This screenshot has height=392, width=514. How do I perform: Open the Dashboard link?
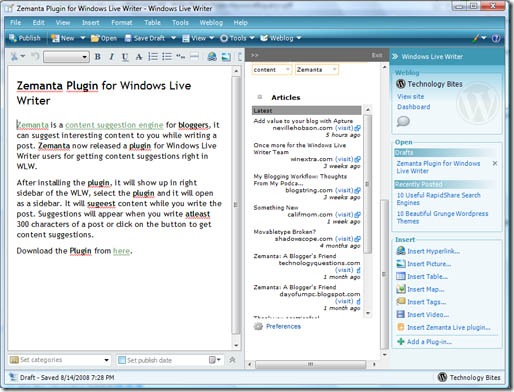[x=414, y=107]
